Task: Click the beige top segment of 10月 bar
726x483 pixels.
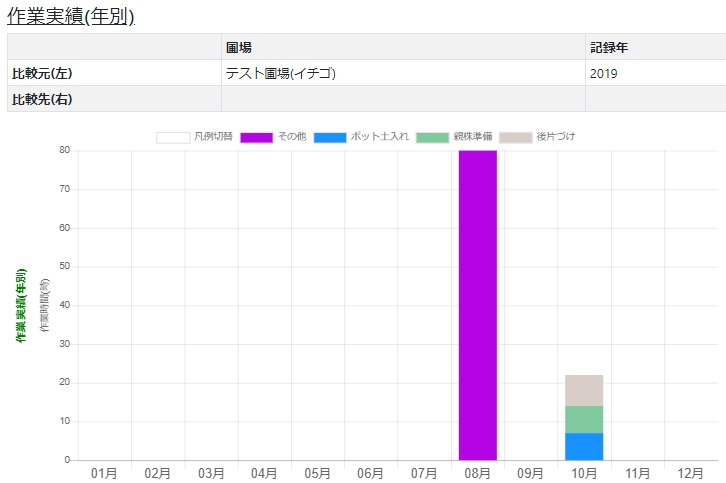Action: point(584,390)
